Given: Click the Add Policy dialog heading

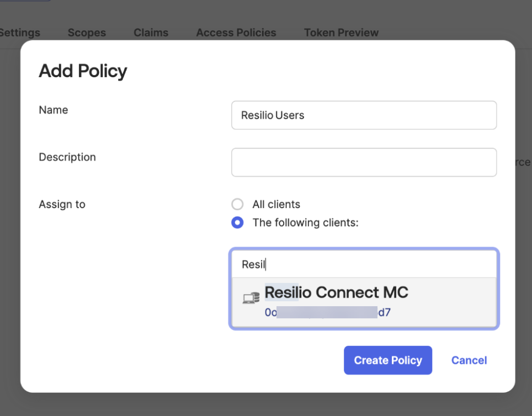Looking at the screenshot, I should pyautogui.click(x=83, y=71).
